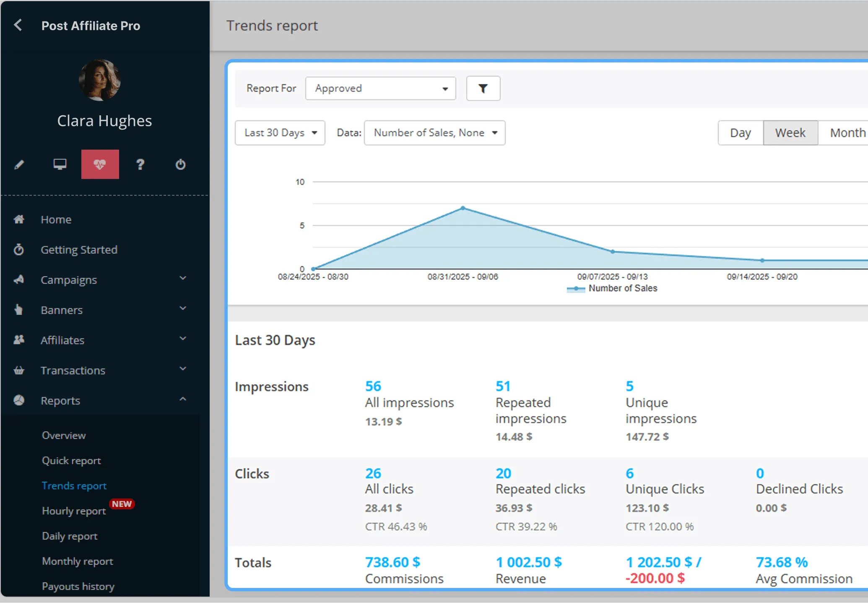Open Transactions menu item

click(x=73, y=370)
